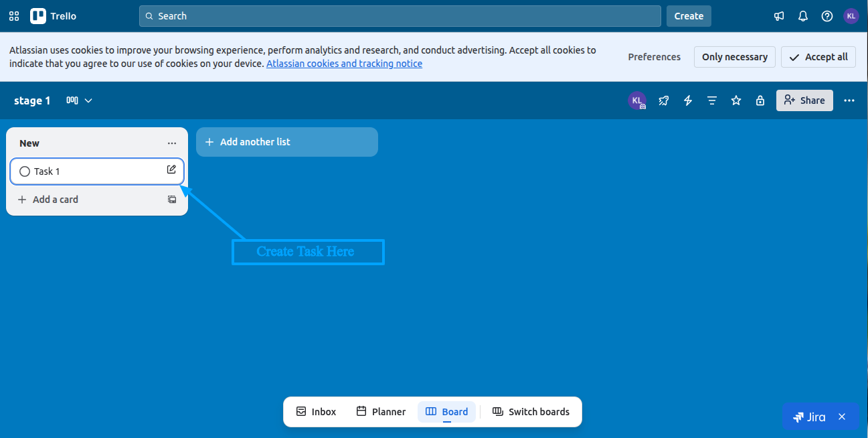Open the feedback megaphone icon

779,16
